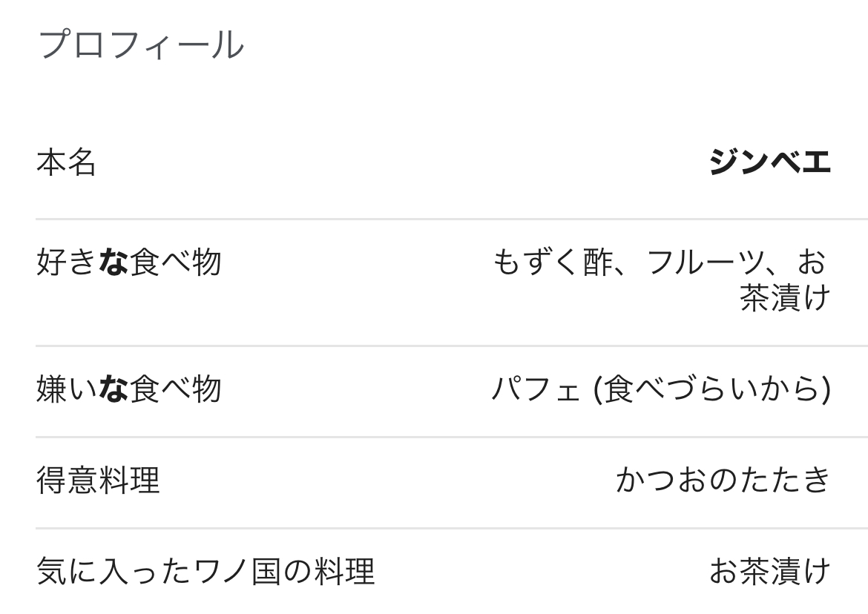
Task: Click 茶漬け on the wrapped second line
Action: pos(784,298)
